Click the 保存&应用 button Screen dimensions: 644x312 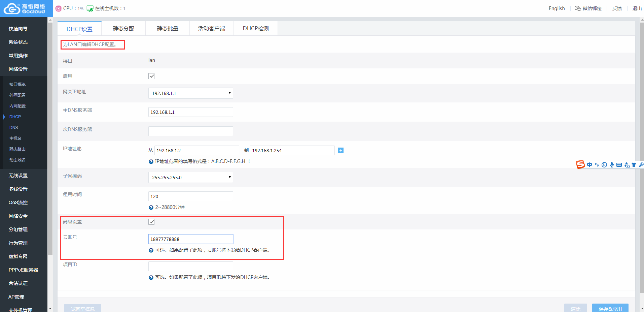tap(610, 308)
